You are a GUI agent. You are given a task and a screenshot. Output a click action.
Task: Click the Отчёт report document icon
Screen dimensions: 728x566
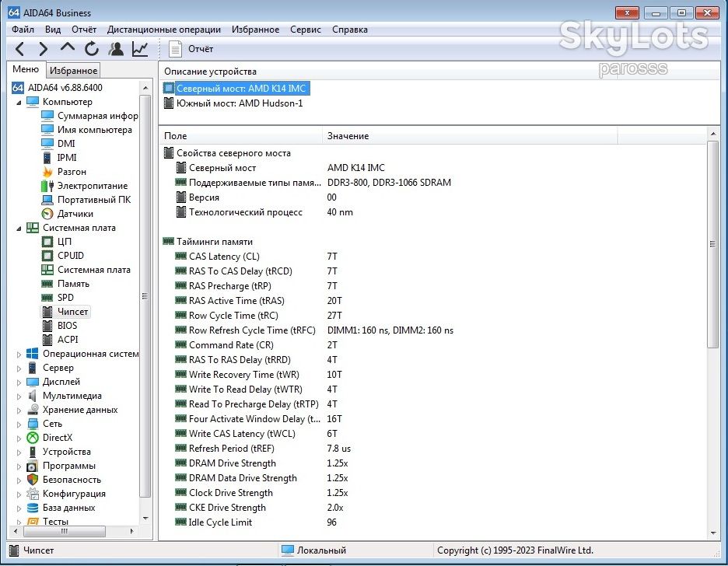click(175, 49)
